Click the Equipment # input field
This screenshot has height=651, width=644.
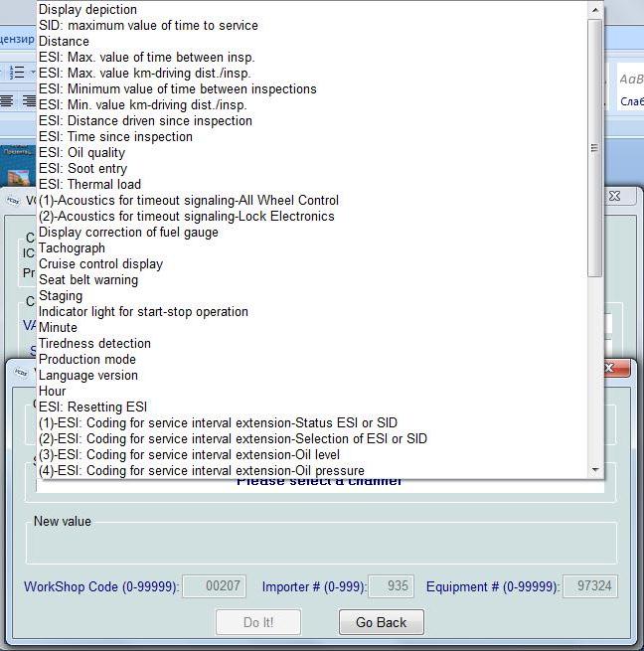589,586
